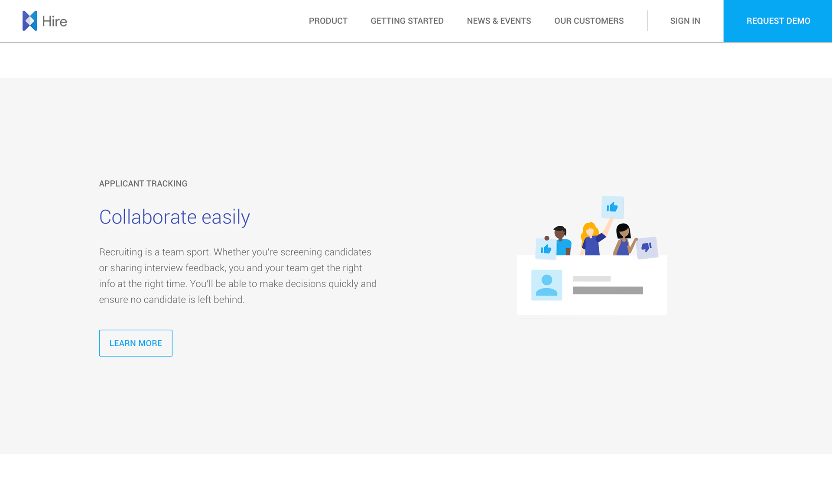Open the Product menu
Screen dimensions: 832x504
tap(328, 21)
